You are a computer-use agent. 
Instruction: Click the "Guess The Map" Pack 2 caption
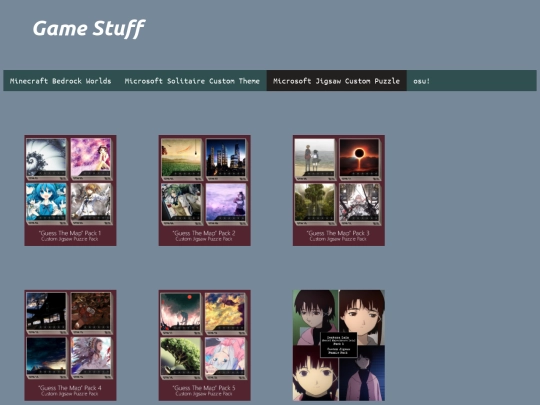pyautogui.click(x=204, y=236)
